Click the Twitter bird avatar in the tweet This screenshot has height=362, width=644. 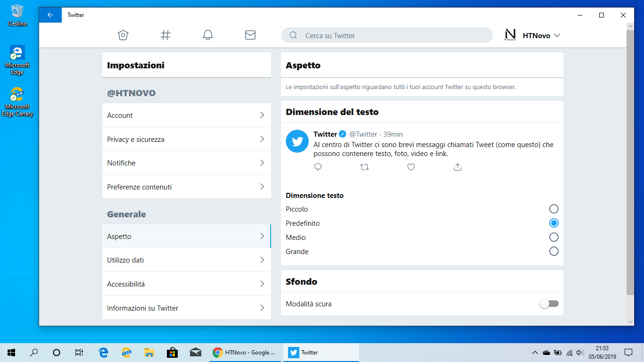[297, 141]
